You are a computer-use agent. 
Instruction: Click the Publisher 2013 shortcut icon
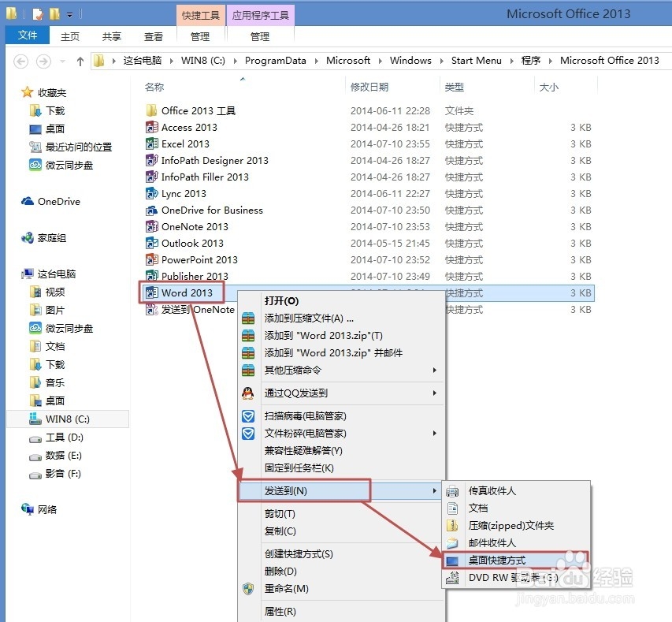(x=152, y=275)
